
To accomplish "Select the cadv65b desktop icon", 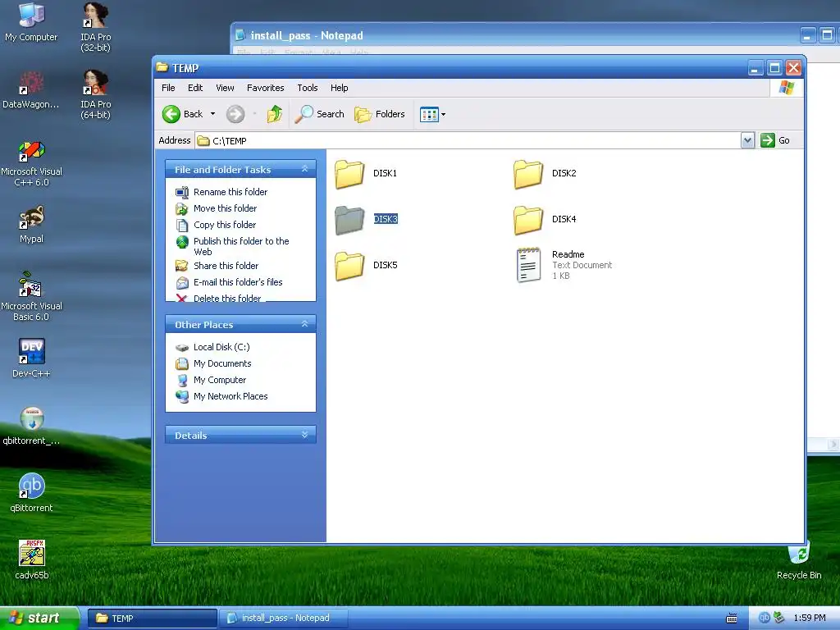I will point(31,559).
